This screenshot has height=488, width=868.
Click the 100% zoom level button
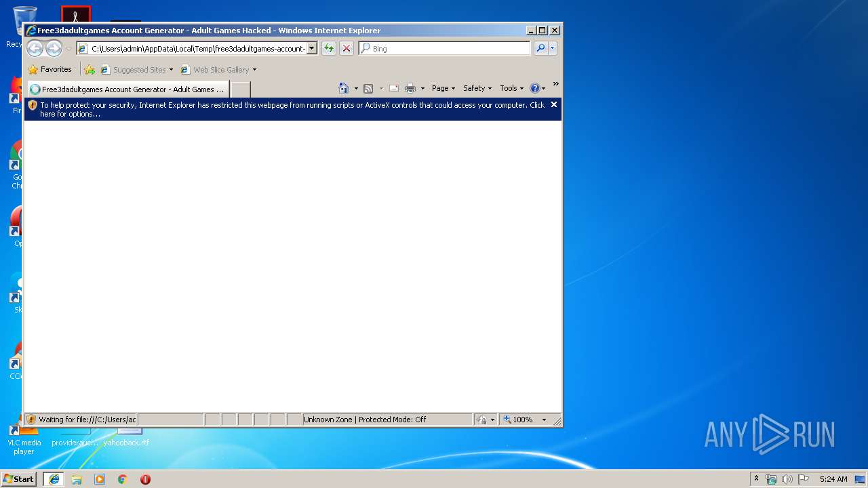pos(519,420)
